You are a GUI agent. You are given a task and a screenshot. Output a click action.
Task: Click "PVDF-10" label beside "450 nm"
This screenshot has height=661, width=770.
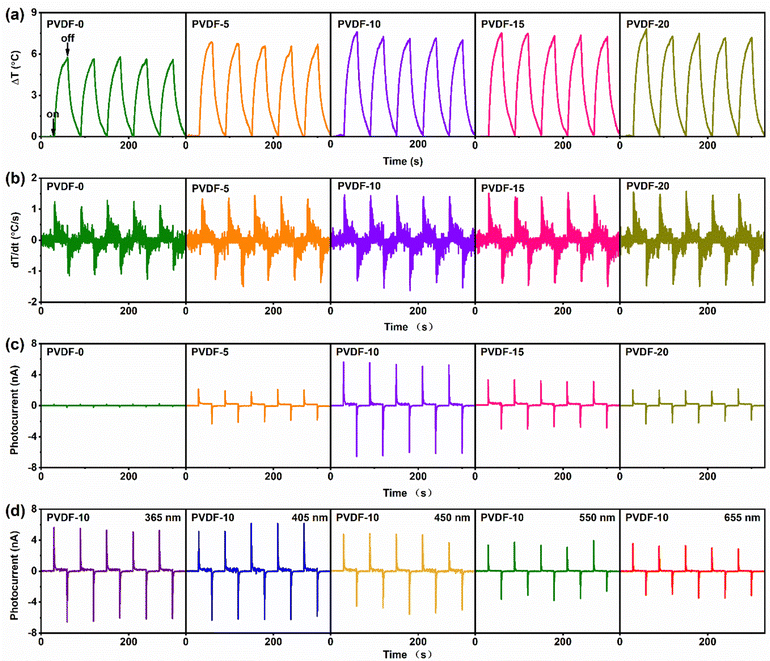click(358, 518)
